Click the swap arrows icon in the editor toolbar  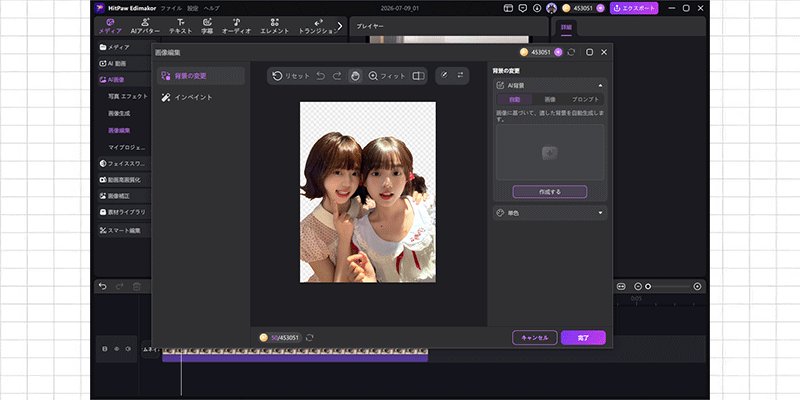[460, 75]
